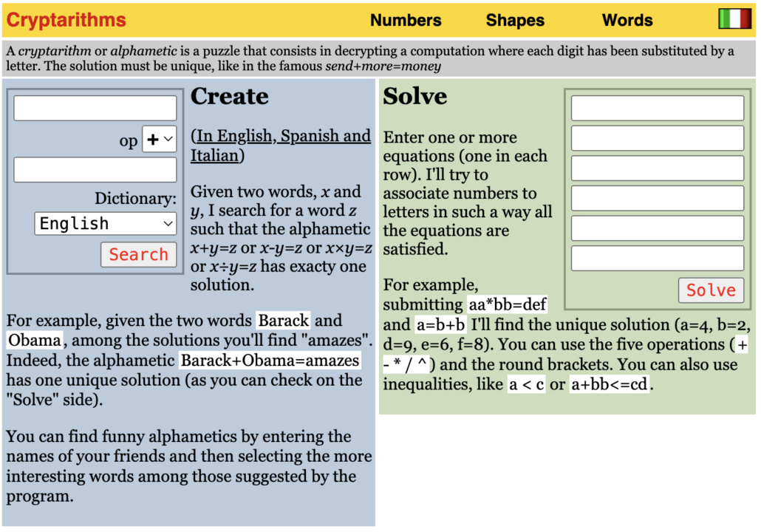Screen dimensions: 761x532
Task: Focus the second word field below op
Action: [95, 169]
